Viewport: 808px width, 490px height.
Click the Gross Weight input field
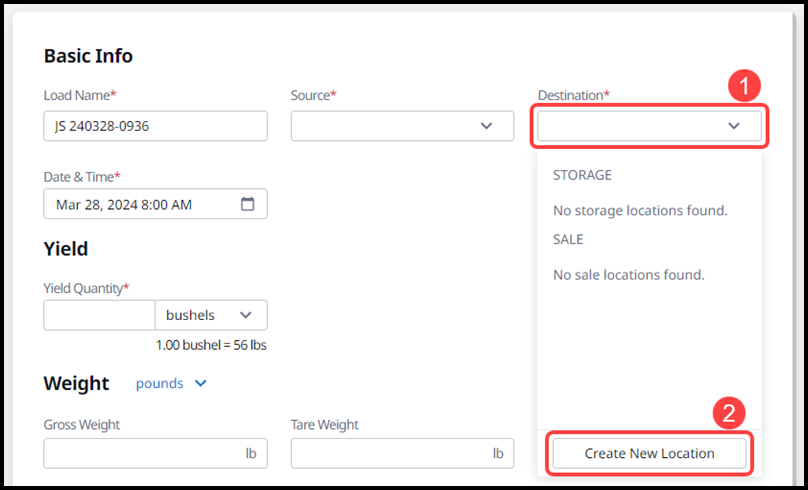click(155, 453)
